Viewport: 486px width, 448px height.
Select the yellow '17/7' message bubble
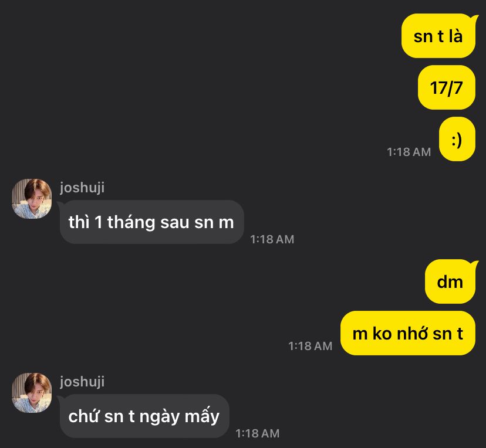[447, 87]
